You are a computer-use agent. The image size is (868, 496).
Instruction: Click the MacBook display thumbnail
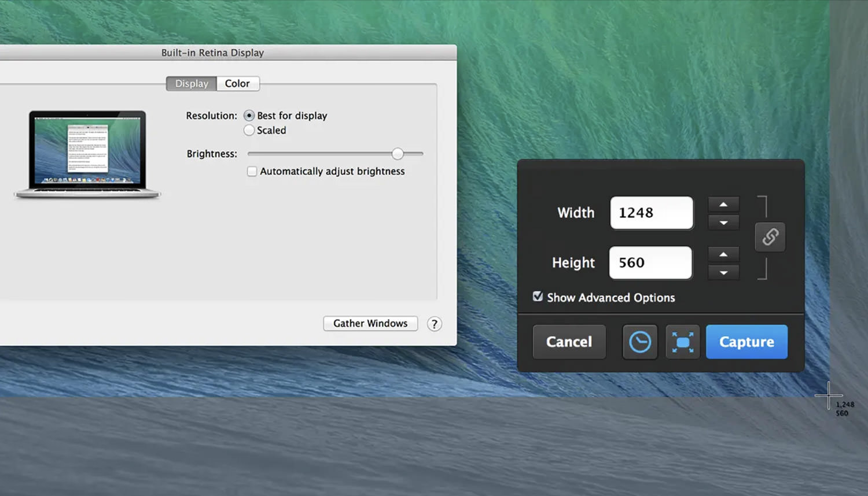[87, 154]
